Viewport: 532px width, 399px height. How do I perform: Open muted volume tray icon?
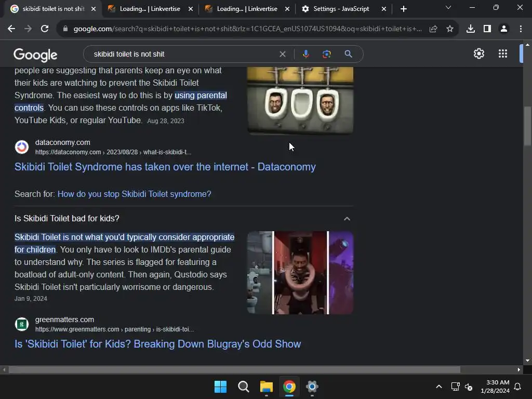tap(469, 387)
